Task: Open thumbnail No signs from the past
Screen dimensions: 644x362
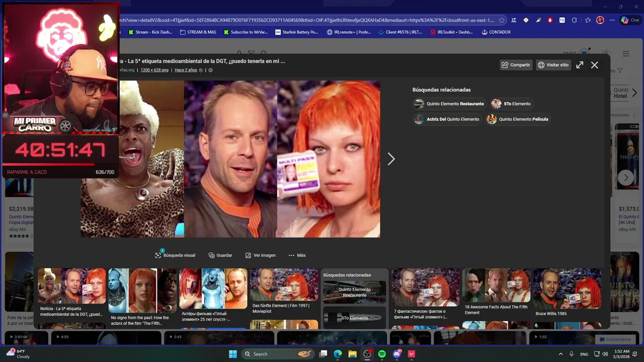Action: coord(142,297)
